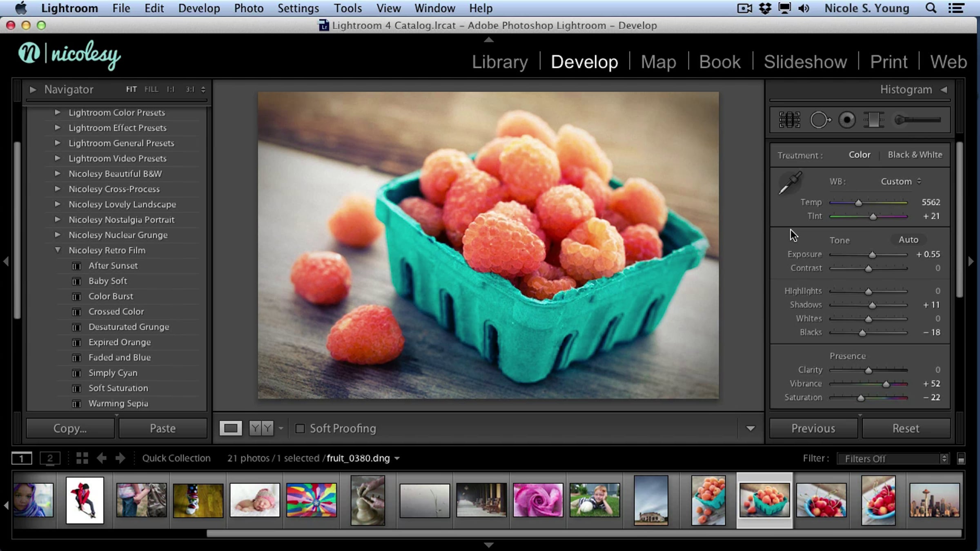Open Spotlight search in menu bar
This screenshot has width=980, height=551.
(931, 8)
